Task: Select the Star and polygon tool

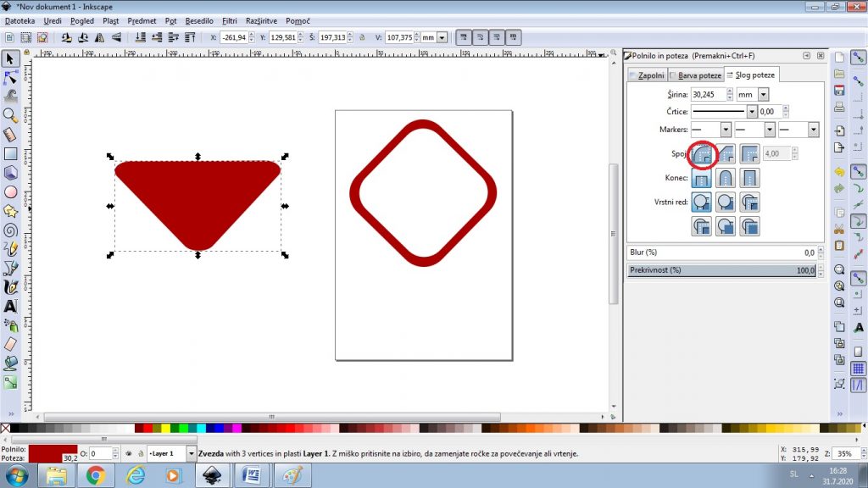Action: coord(10,211)
